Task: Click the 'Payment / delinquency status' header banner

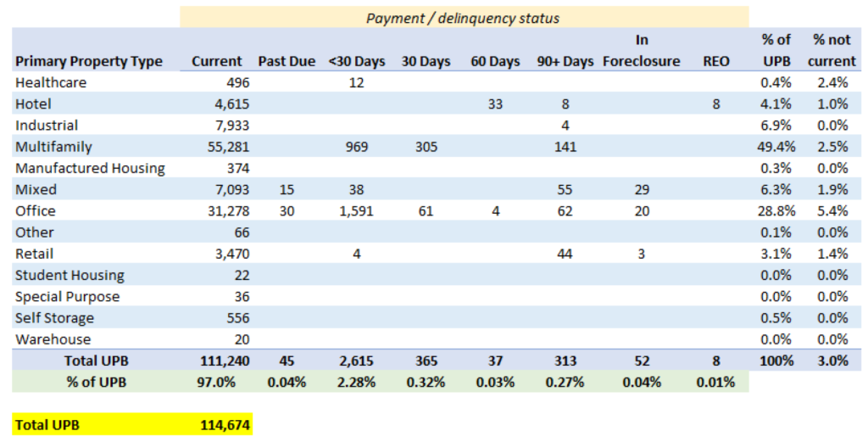Action: click(x=464, y=18)
